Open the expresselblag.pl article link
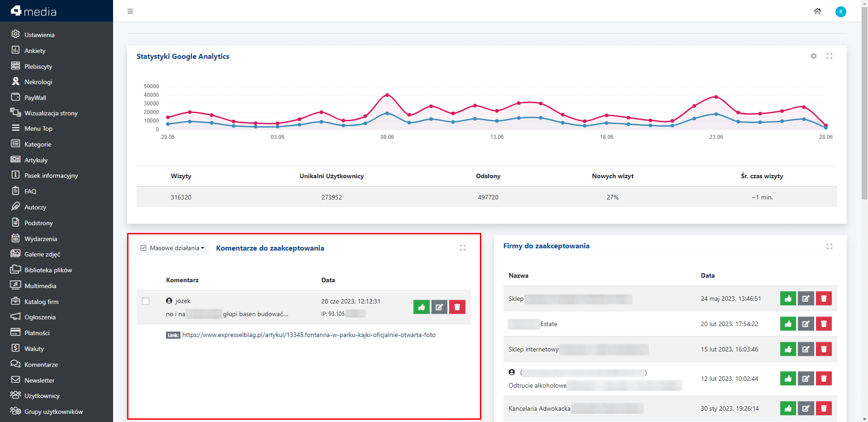Viewport: 868px width, 422px height. [309, 335]
